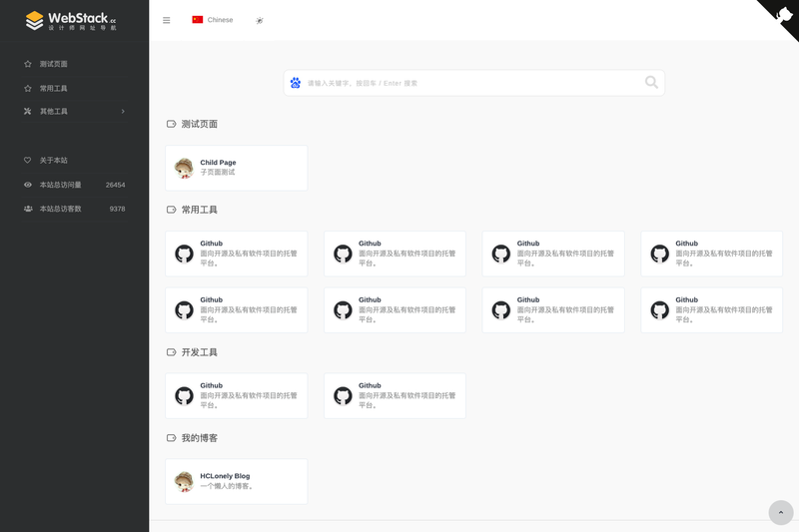Open the Chinese language dropdown
799x532 pixels.
(213, 20)
